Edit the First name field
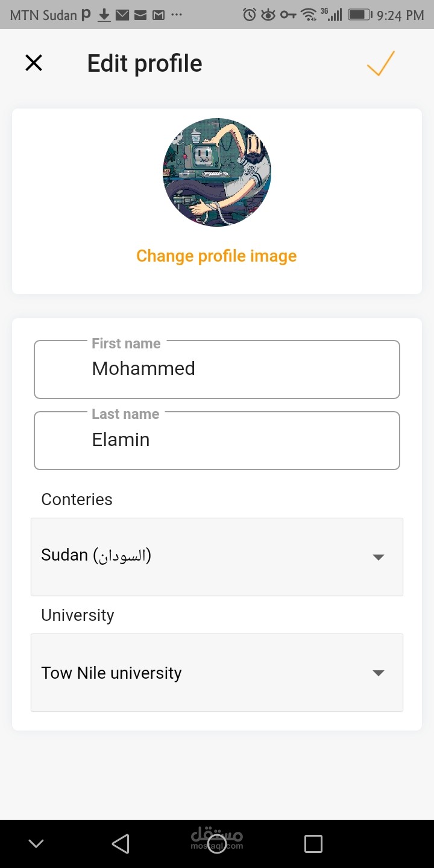 point(217,369)
